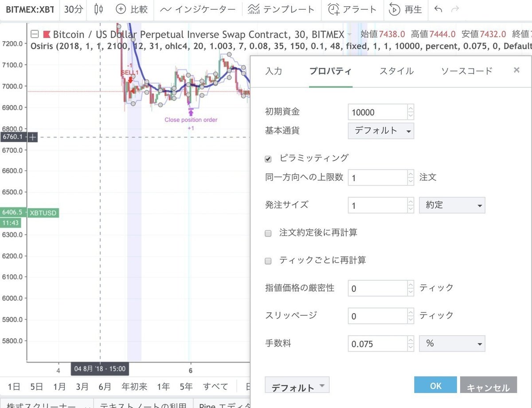Open the ソースコード tab
532x408 pixels.
click(465, 71)
